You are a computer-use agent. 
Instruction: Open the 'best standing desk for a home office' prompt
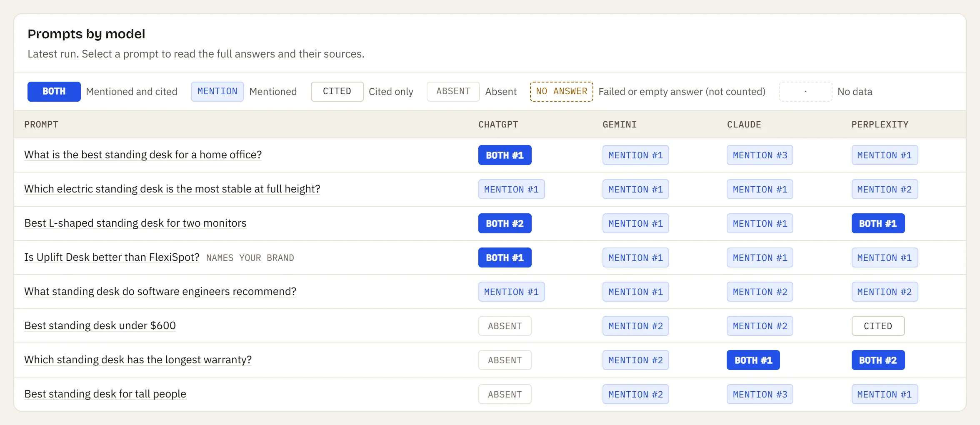(x=143, y=155)
